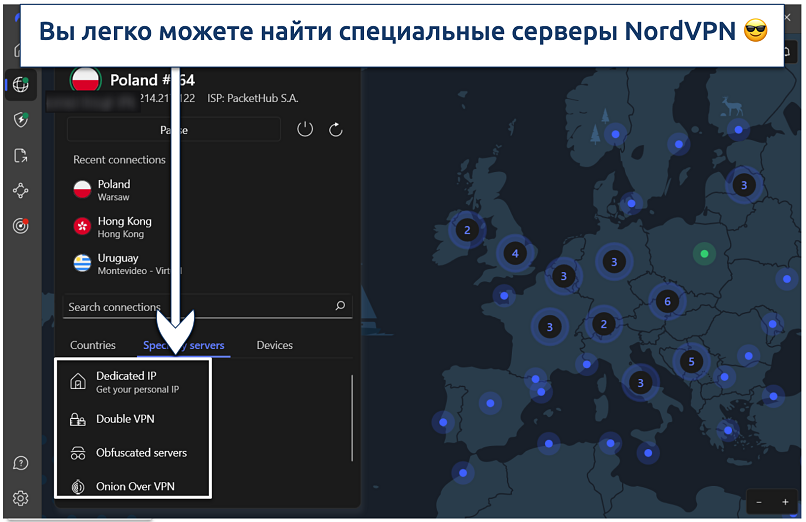
Task: Click the Onion Over VPN icon
Action: click(78, 487)
